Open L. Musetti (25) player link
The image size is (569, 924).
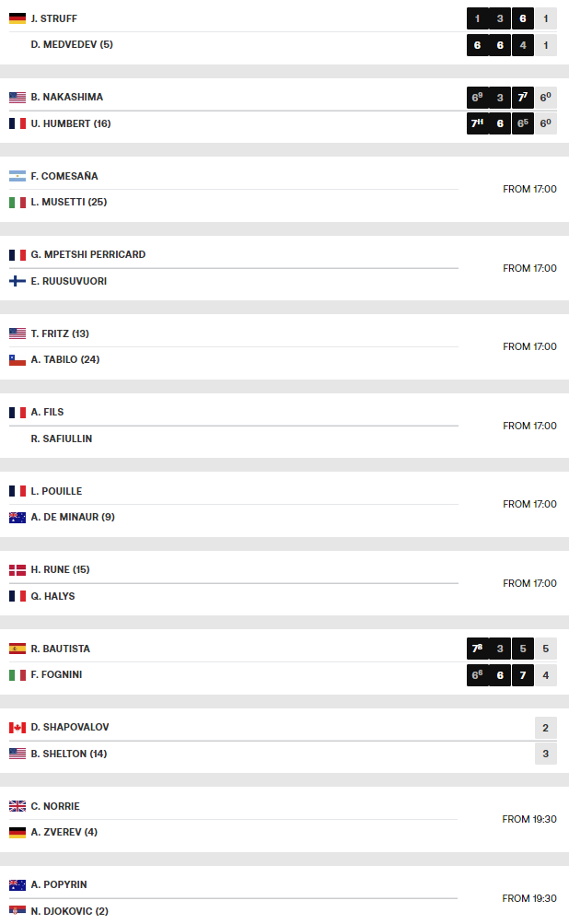pos(68,202)
